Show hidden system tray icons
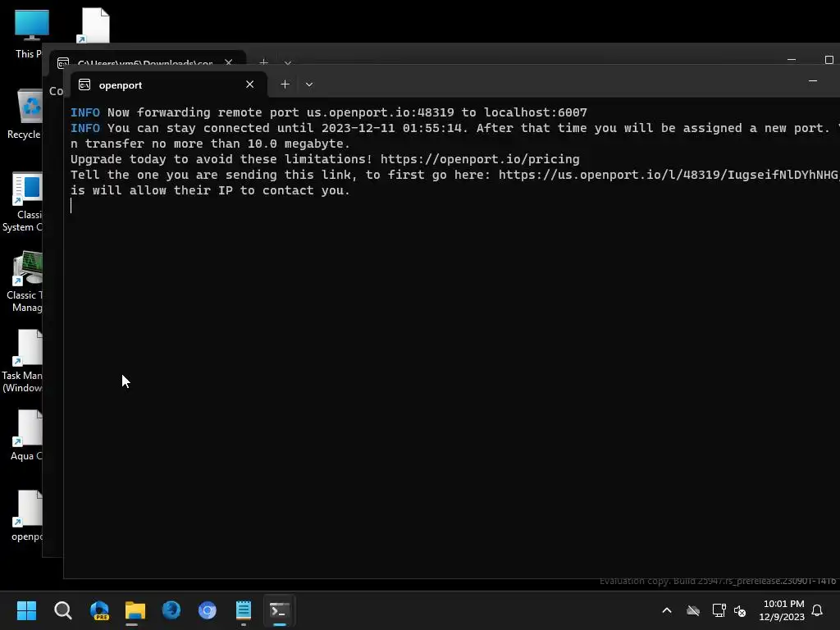 667,610
